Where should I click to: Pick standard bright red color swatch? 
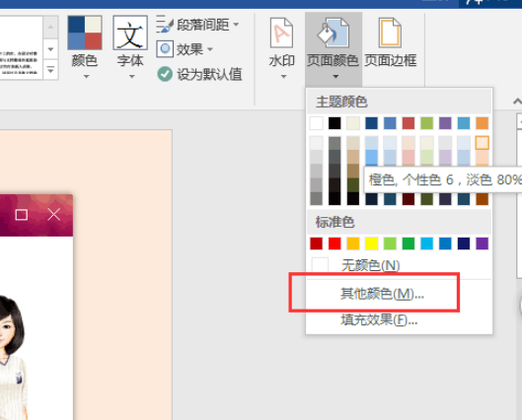pyautogui.click(x=335, y=244)
